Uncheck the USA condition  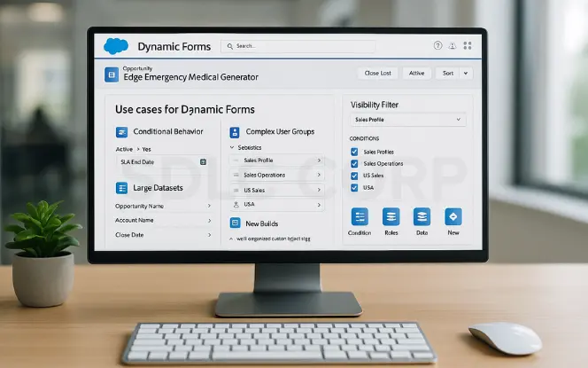coord(354,188)
